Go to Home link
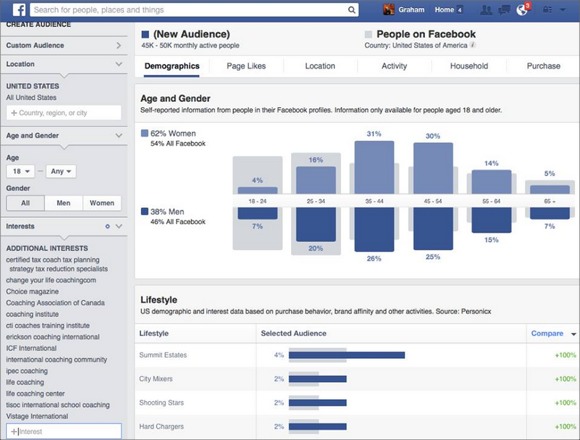This screenshot has height=440, width=580. [x=444, y=10]
